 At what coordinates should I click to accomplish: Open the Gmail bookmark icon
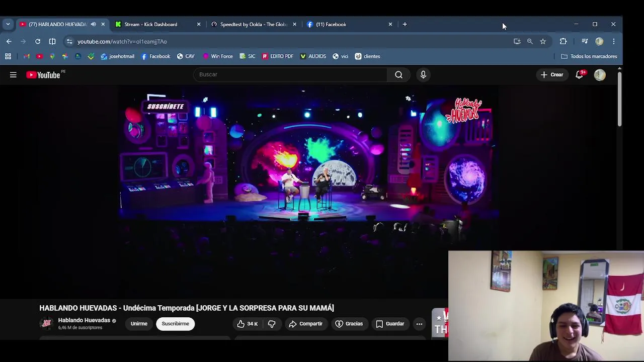pyautogui.click(x=26, y=56)
